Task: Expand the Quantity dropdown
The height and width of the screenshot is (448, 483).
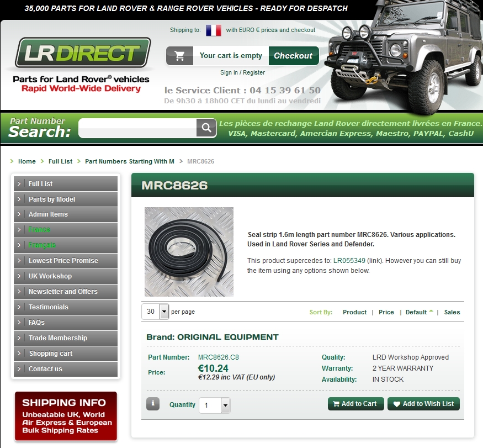Action: pos(225,405)
